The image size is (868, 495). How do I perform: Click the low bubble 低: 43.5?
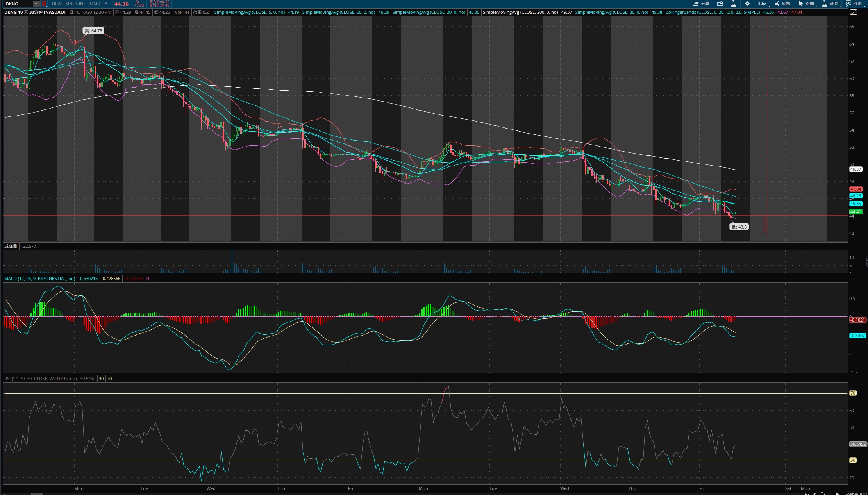click(739, 227)
